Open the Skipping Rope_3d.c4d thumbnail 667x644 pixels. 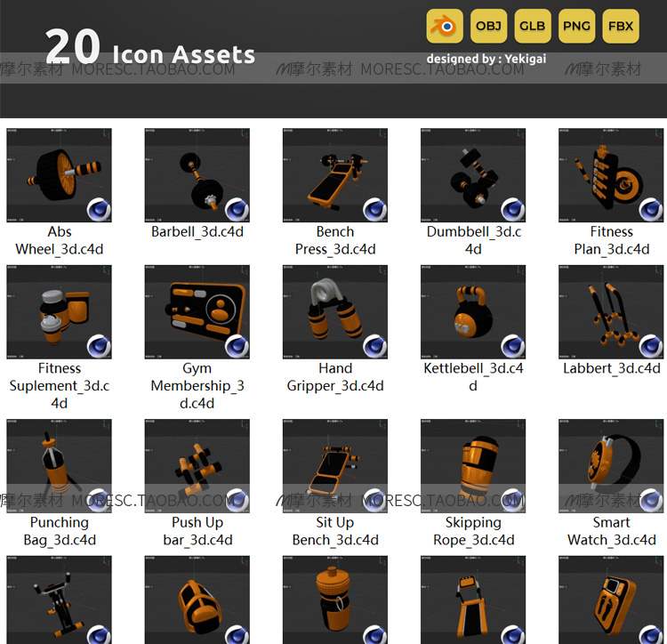coord(473,466)
